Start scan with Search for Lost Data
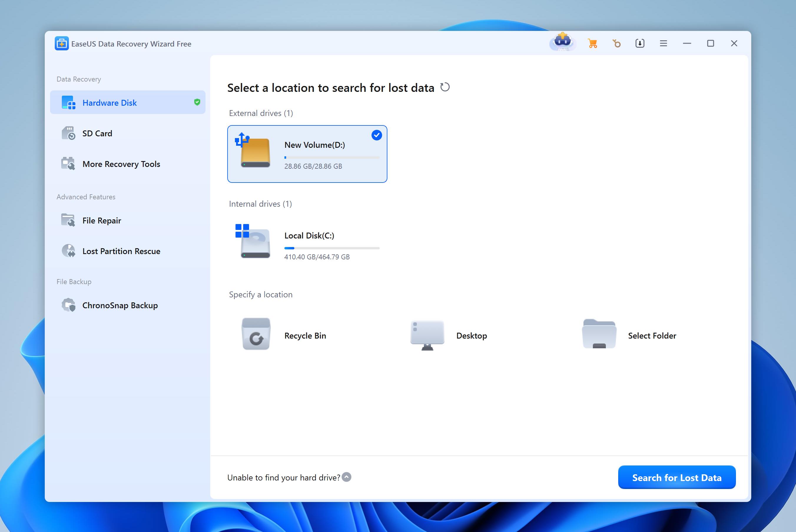The width and height of the screenshot is (796, 532). tap(676, 477)
